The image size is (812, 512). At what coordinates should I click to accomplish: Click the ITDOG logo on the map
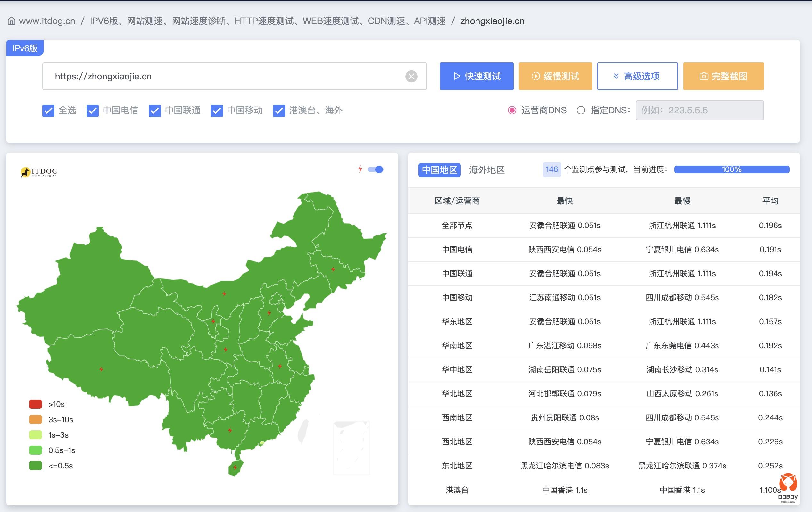(39, 172)
